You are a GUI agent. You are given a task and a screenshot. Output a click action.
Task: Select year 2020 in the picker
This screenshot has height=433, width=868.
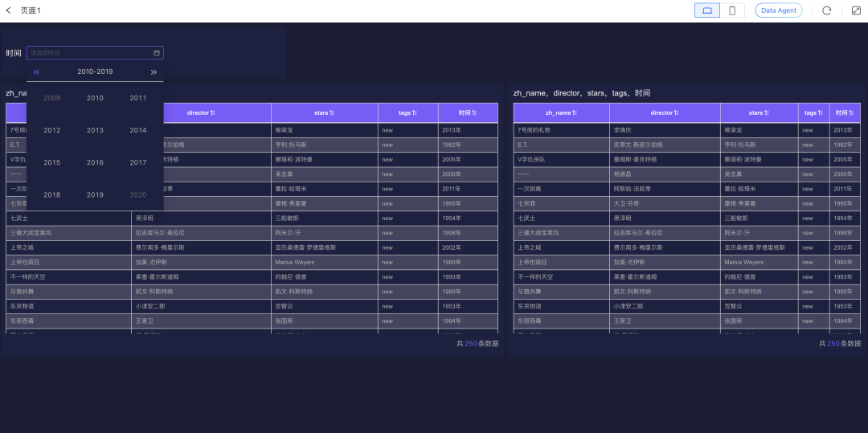138,194
